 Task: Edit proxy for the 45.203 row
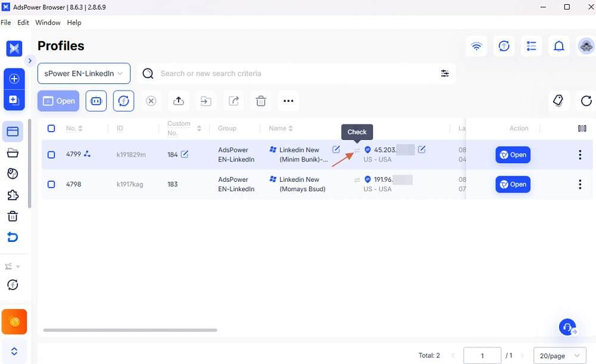(421, 150)
